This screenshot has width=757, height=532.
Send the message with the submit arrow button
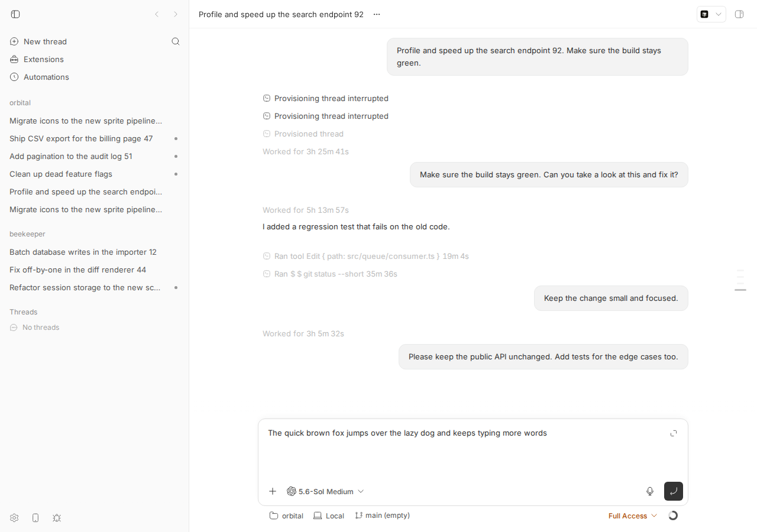pyautogui.click(x=674, y=491)
